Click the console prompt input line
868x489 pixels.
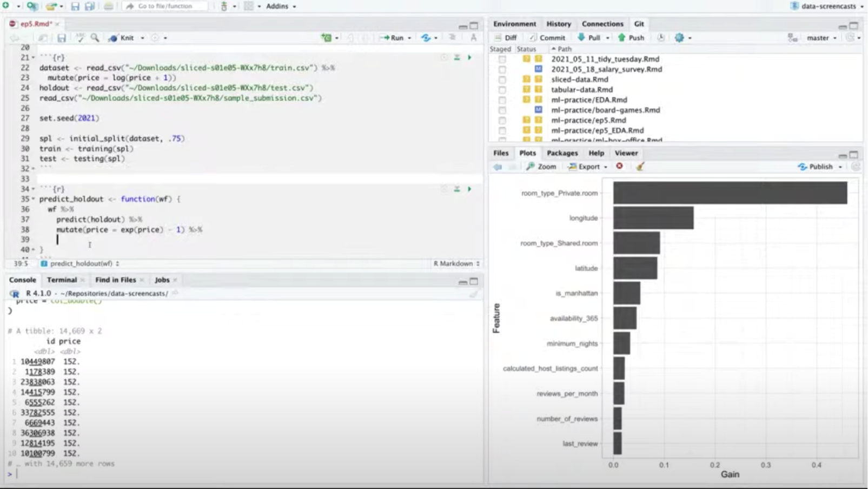coord(243,474)
